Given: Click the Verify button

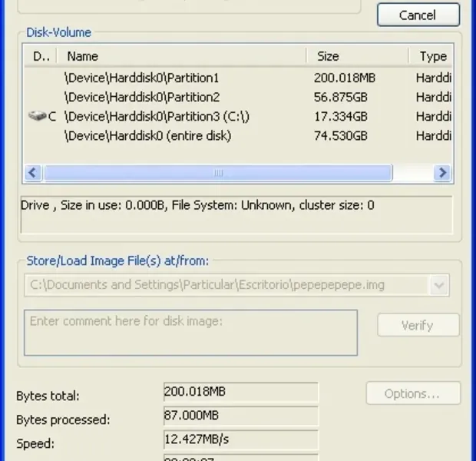Looking at the screenshot, I should (418, 325).
